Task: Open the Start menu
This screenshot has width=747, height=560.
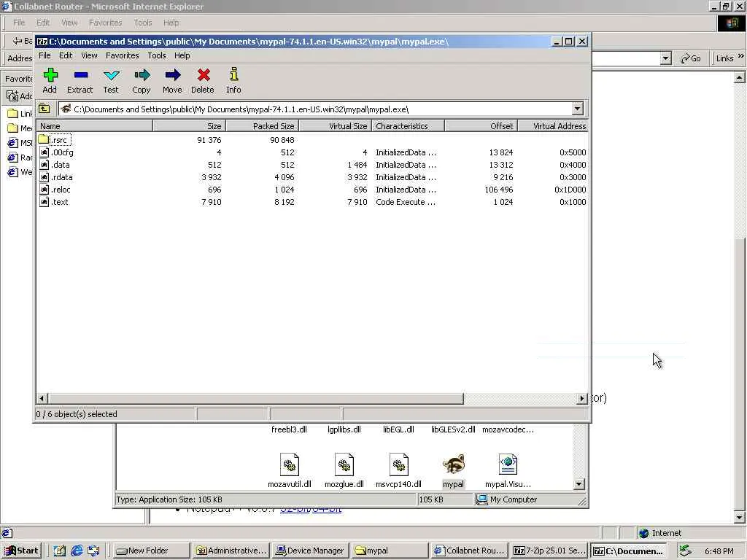Action: (22, 551)
